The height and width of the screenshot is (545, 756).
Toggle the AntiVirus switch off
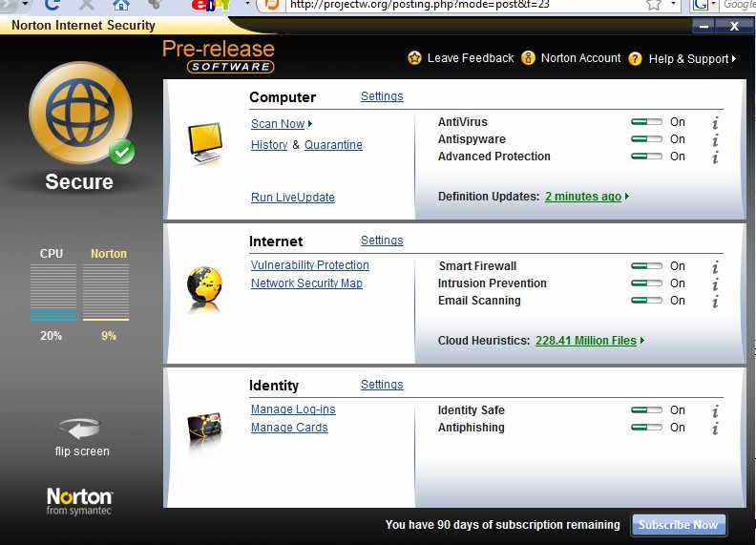(x=646, y=122)
